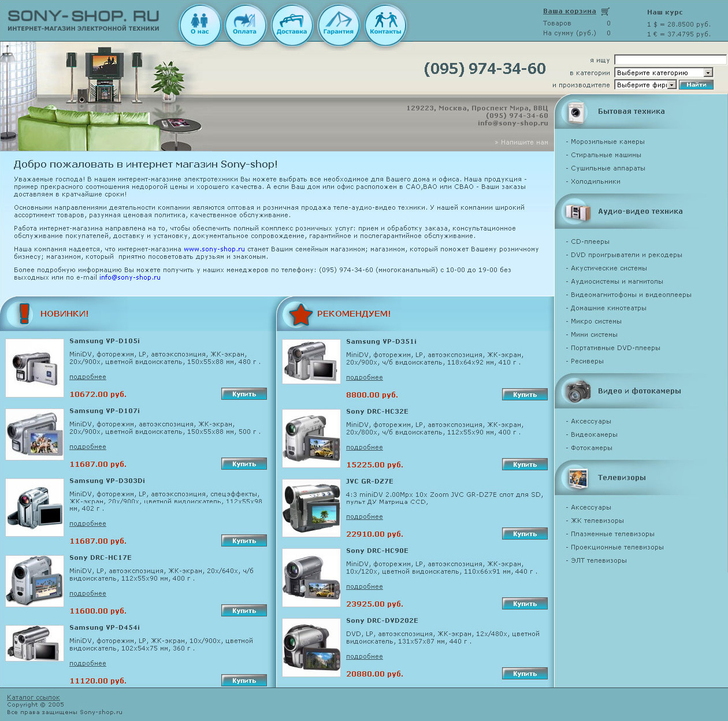Buy the Sony DRC-HC17E camcorder
Viewport: 728px width, 721px height.
click(x=244, y=611)
